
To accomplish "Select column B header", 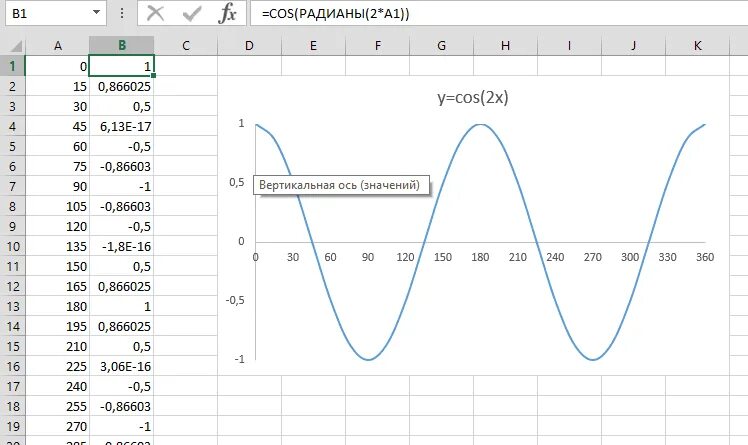I will (x=122, y=46).
